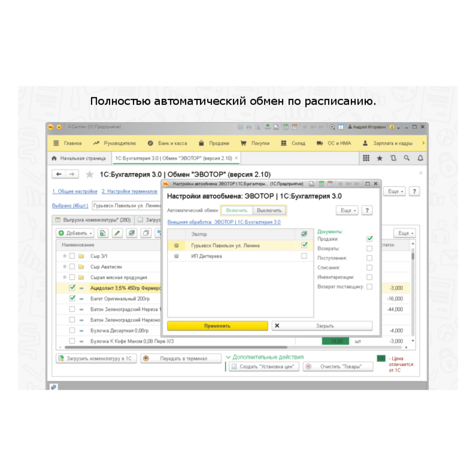Open the Зарплата и кадры menu section
476x476 pixels.
pos(387,144)
